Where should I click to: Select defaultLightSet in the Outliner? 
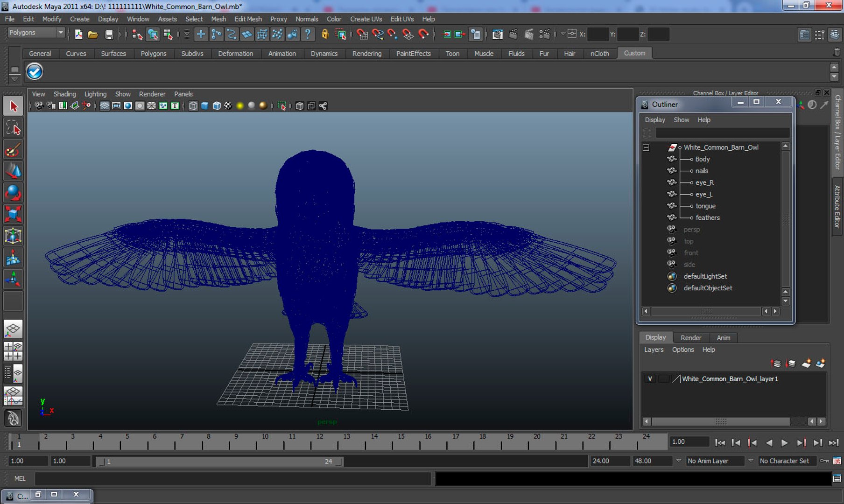pyautogui.click(x=705, y=276)
